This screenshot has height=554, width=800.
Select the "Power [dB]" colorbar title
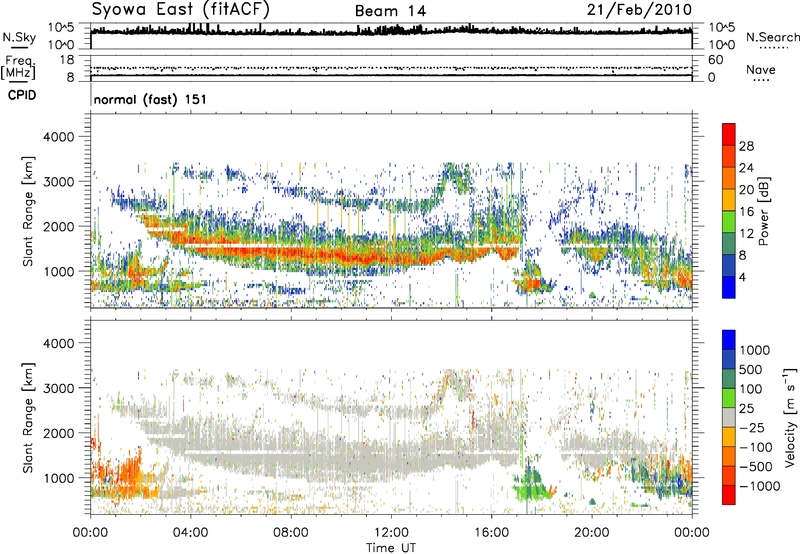764,211
